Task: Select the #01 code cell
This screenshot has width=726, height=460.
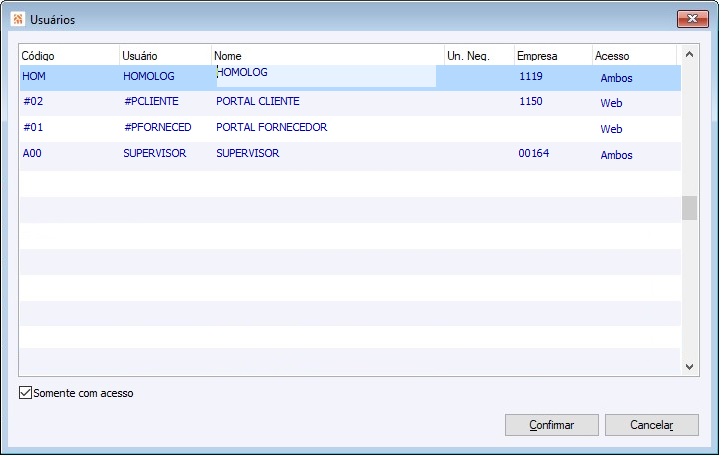Action: coord(33,127)
